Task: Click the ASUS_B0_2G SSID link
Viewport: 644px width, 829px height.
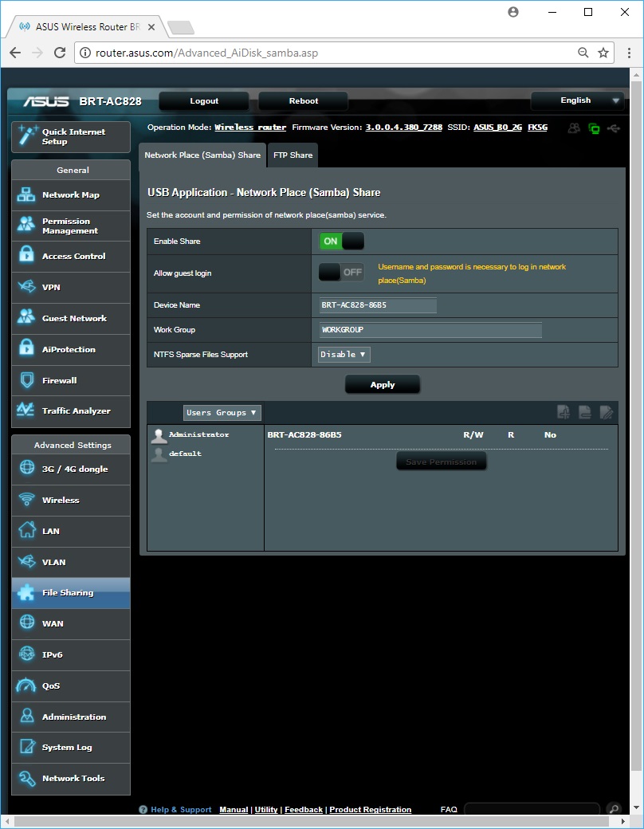Action: click(x=497, y=128)
